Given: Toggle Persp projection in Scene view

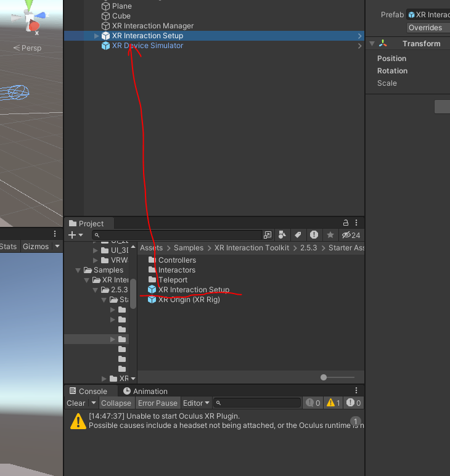Looking at the screenshot, I should (x=27, y=48).
